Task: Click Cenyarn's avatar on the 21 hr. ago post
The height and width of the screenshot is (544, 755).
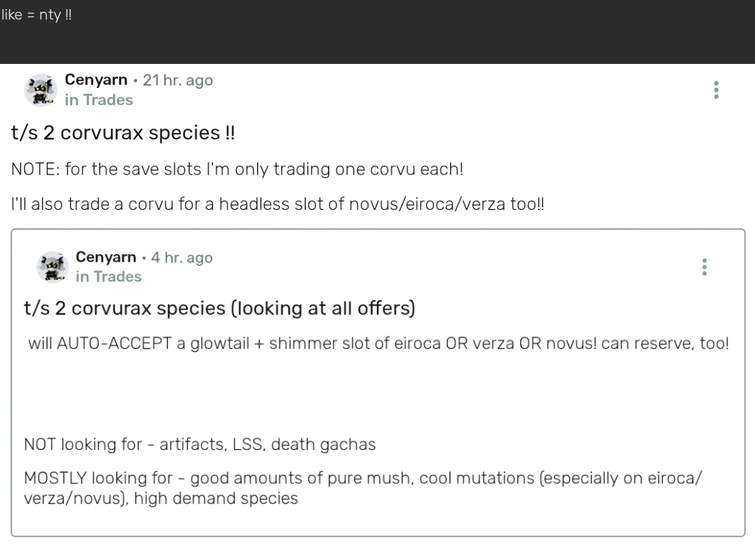Action: 41,90
